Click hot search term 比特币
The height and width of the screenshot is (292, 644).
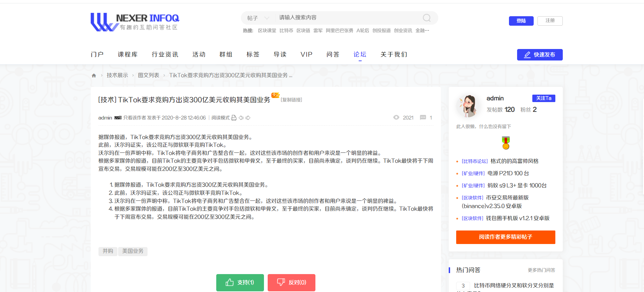[x=286, y=30]
